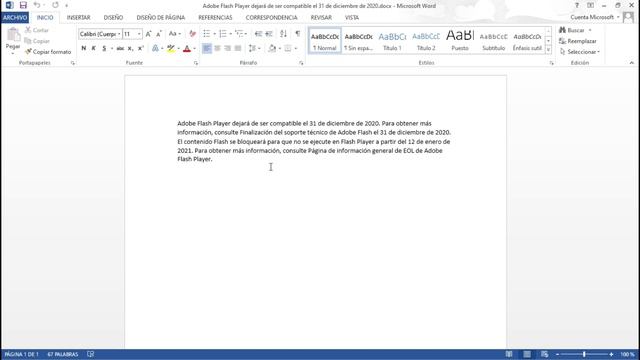Apply superscript formatting
The height and width of the screenshot is (360, 640).
click(x=141, y=49)
